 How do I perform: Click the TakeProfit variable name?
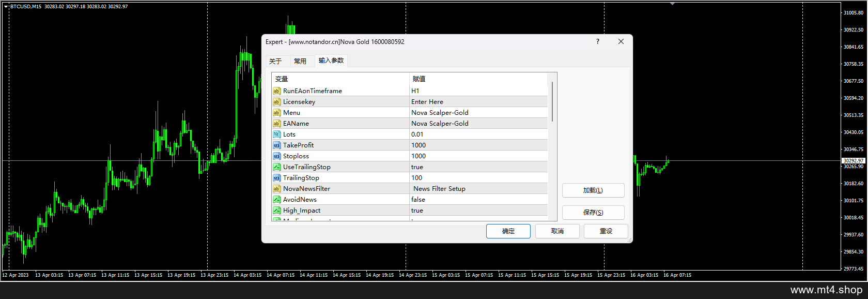[298, 145]
